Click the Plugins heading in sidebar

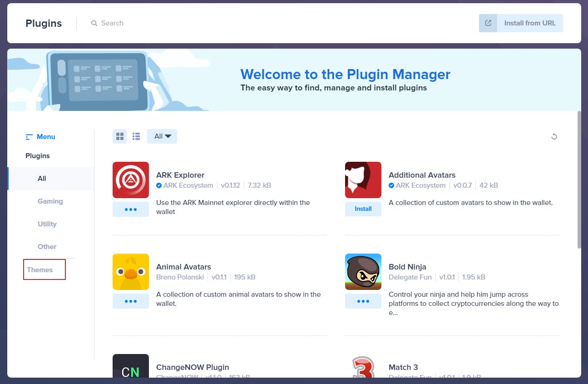pos(38,156)
